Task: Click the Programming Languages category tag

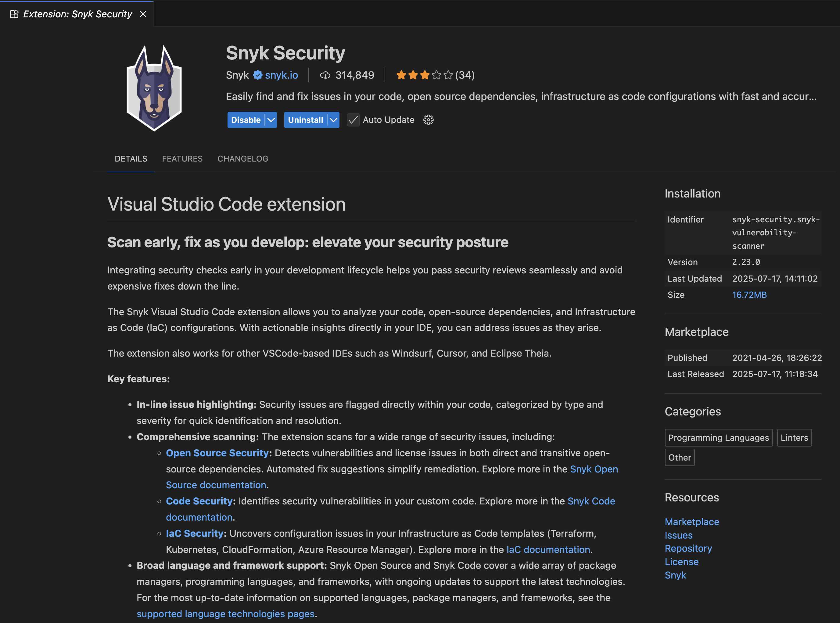Action: (x=718, y=437)
